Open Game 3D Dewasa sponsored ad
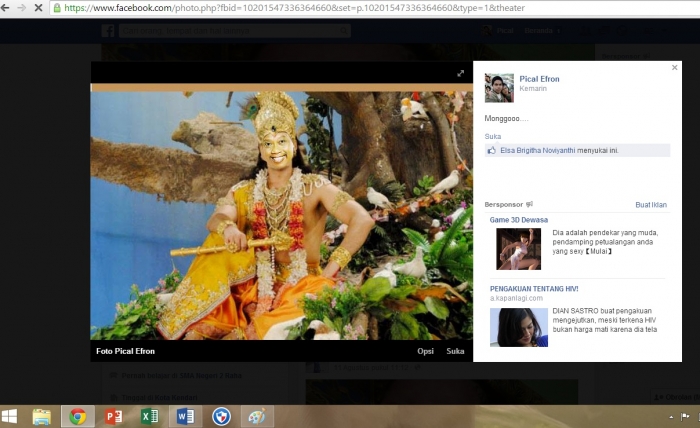Screen dimensions: 700x428 pos(518,220)
